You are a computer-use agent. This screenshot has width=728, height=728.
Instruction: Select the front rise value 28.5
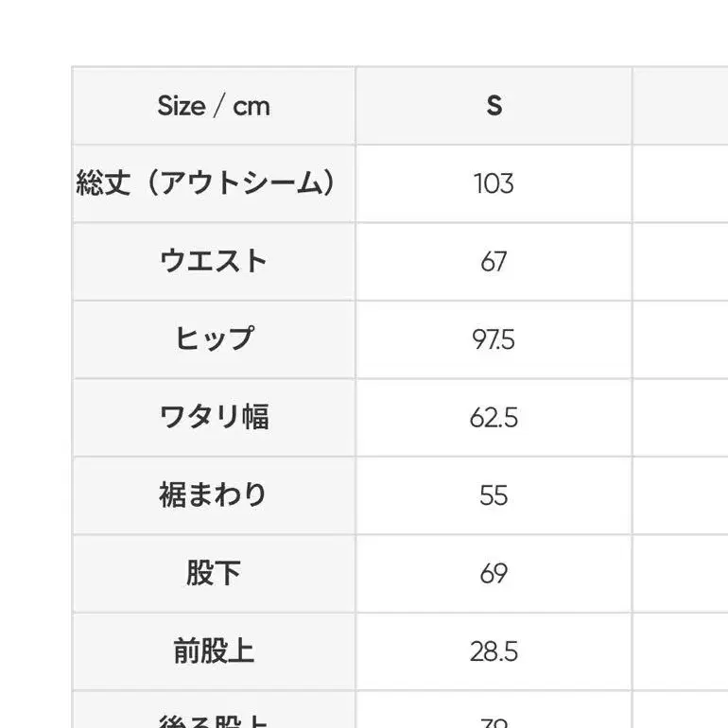tap(494, 650)
